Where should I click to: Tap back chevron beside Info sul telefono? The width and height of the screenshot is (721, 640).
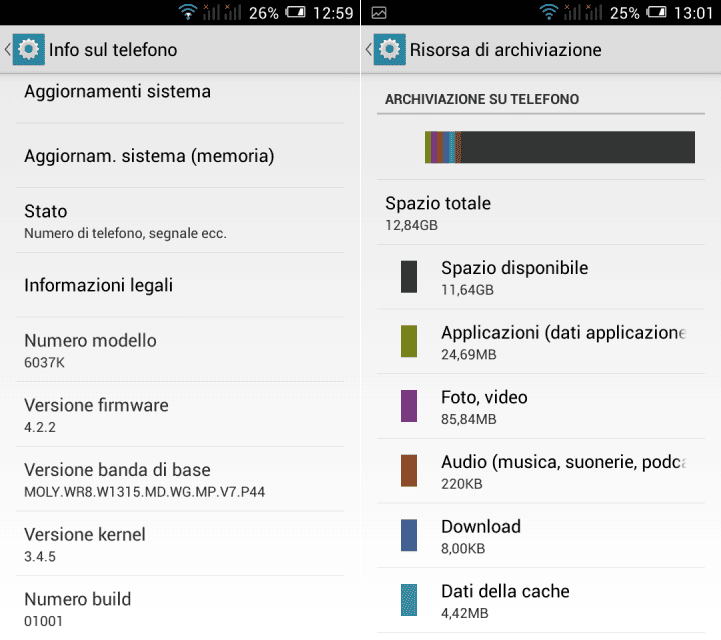click(x=7, y=49)
